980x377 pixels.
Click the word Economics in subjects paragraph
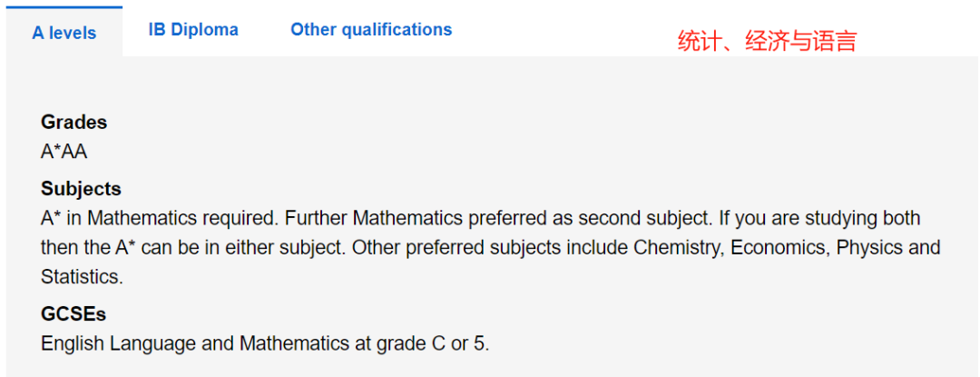tap(780, 248)
